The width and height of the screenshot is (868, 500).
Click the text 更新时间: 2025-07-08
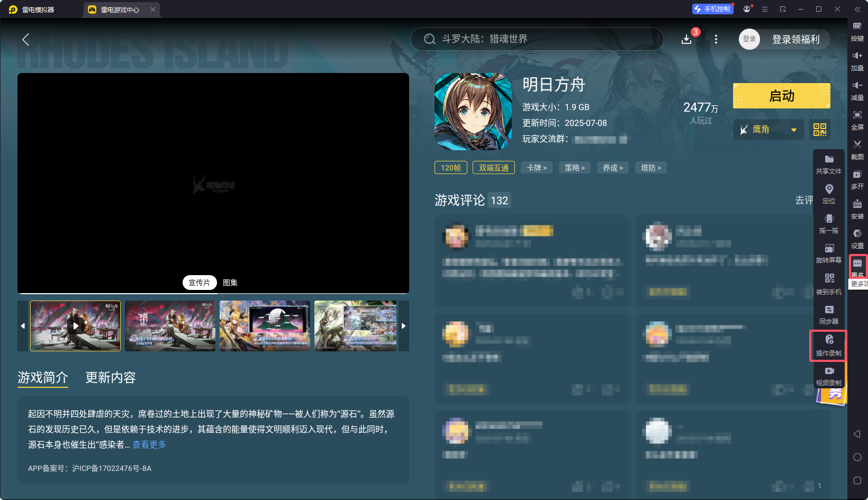[565, 123]
